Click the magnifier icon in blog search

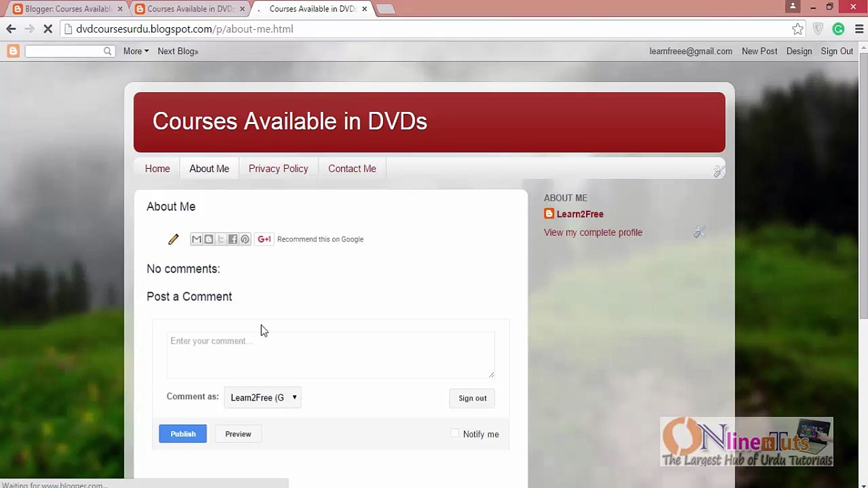(x=107, y=51)
